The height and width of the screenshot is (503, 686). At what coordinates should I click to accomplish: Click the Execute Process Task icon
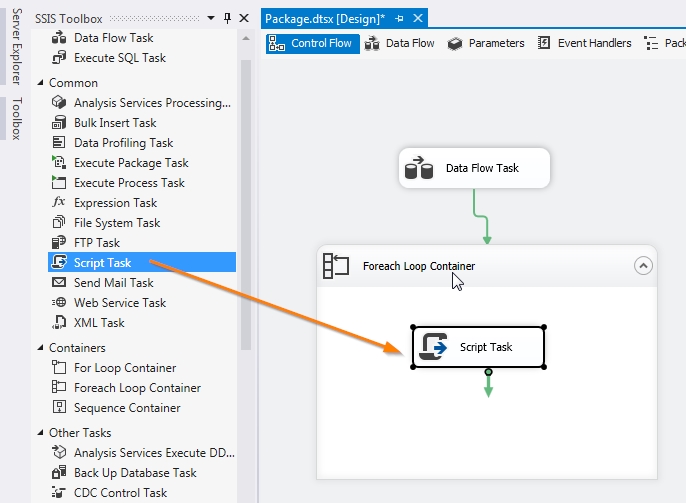click(59, 182)
